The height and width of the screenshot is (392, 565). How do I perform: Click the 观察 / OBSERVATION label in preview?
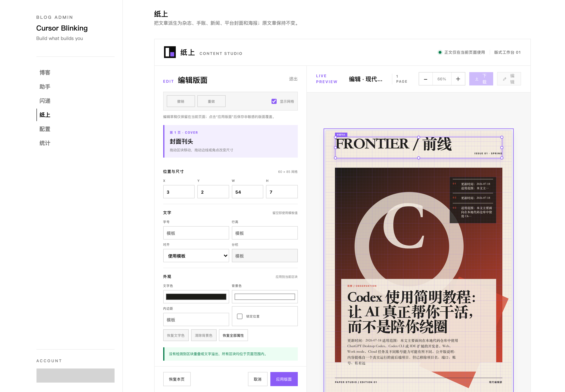[362, 286]
